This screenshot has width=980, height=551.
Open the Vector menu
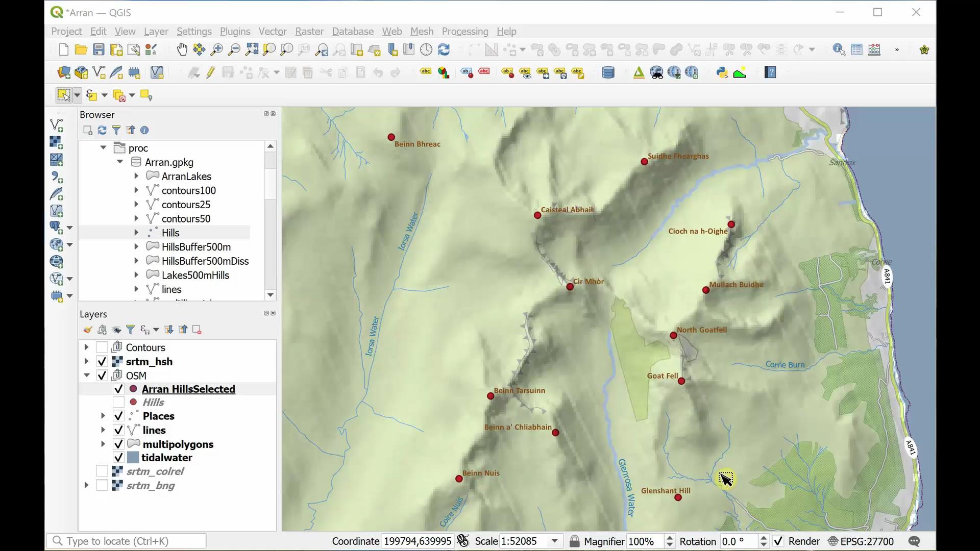pos(273,31)
